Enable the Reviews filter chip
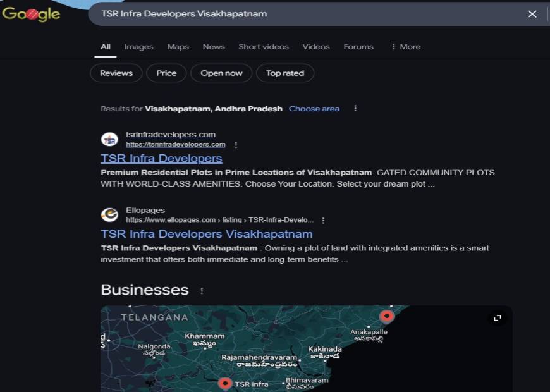550x392 pixels. (116, 73)
